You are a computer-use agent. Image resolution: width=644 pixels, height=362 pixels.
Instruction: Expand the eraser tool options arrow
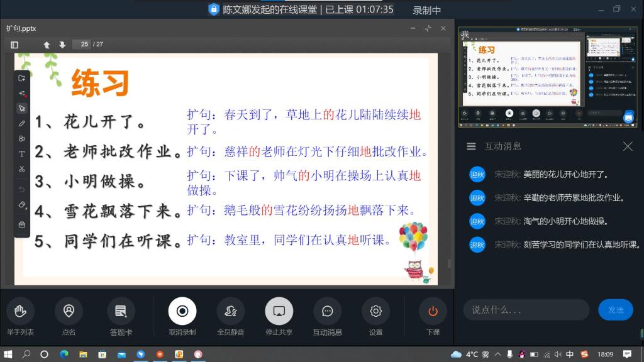point(26,209)
